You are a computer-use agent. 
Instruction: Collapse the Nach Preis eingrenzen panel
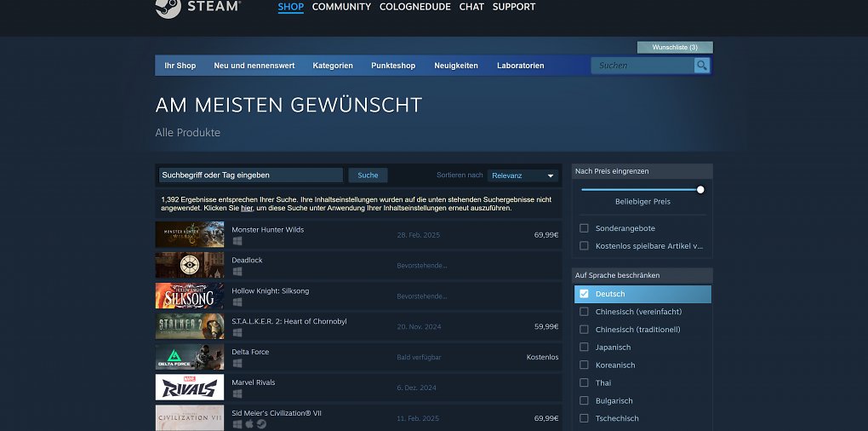click(x=642, y=171)
